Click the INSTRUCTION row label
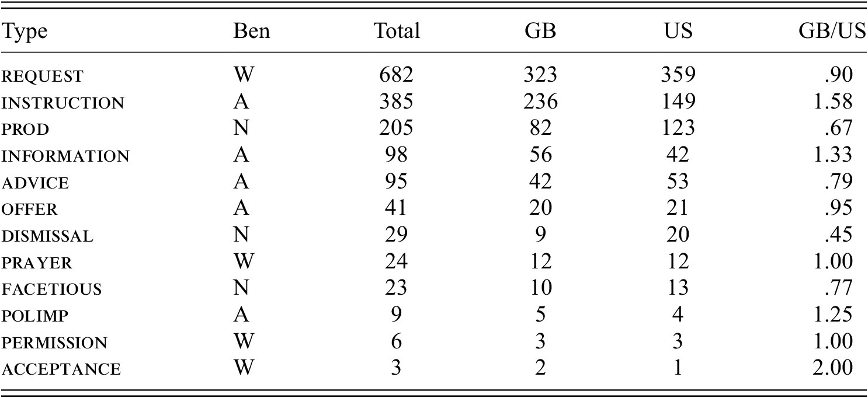868x398 pixels. tap(63, 103)
